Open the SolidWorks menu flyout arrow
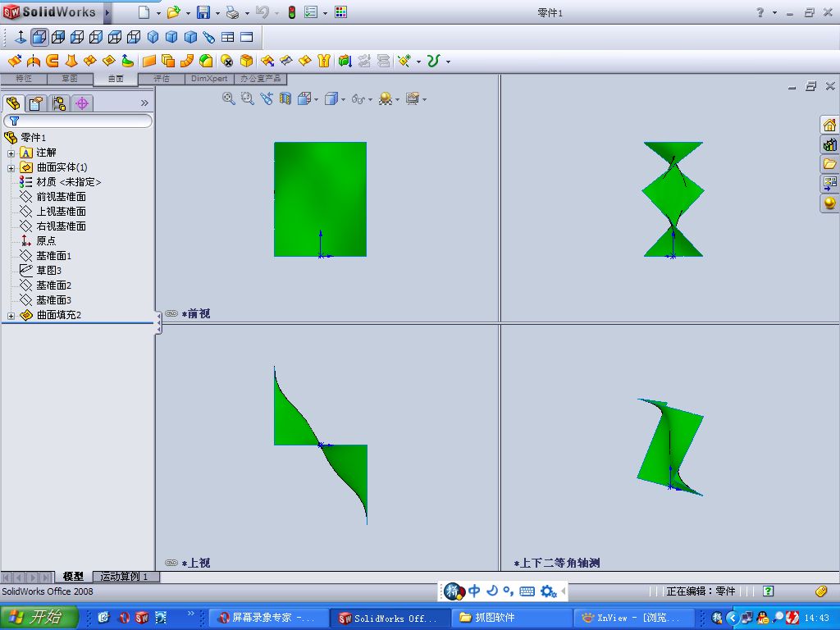Image resolution: width=840 pixels, height=630 pixels. [x=107, y=12]
